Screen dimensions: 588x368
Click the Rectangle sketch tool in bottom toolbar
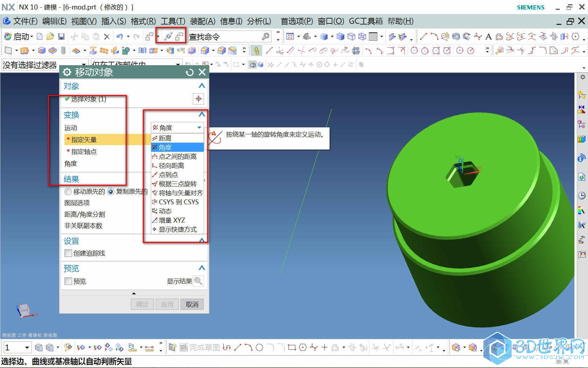pos(292,347)
